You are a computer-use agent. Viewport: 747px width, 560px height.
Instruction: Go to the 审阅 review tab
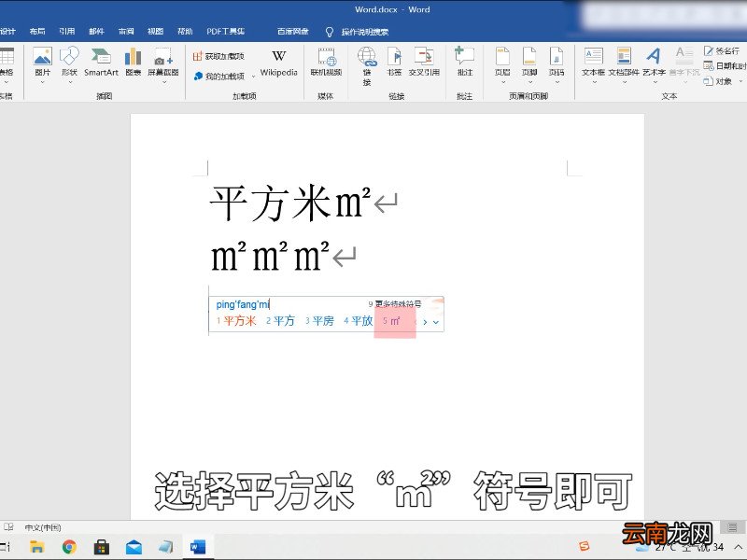[x=126, y=32]
